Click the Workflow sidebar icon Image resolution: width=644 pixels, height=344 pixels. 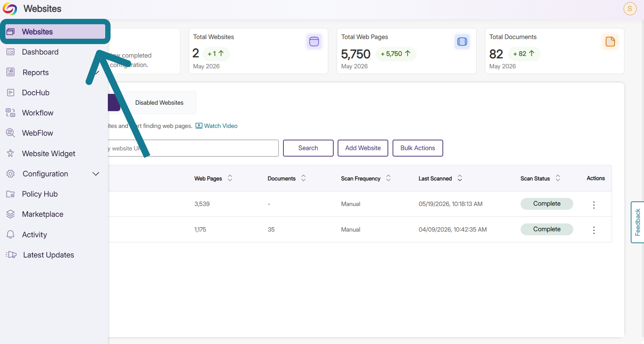[x=10, y=113]
